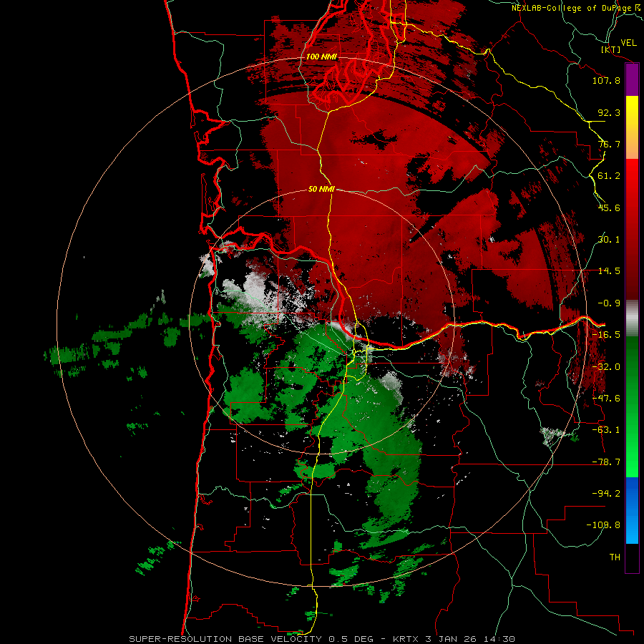644x644 pixels.
Task: Click the gray near-zero color bar segment
Action: 632,318
